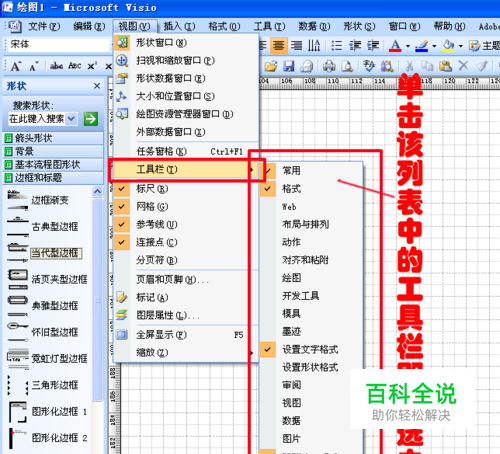Click the font name box 宋体
This screenshot has height=454, width=500.
[59, 44]
